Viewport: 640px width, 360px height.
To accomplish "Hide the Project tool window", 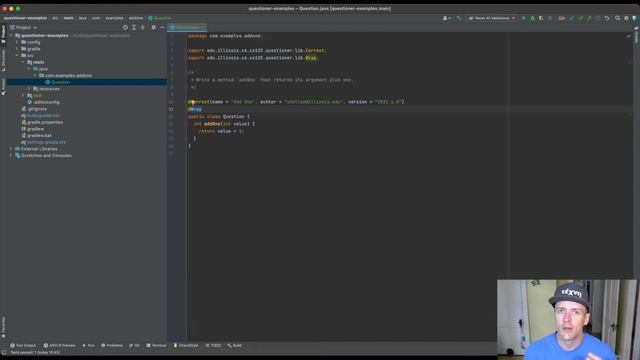I will click(x=162, y=27).
